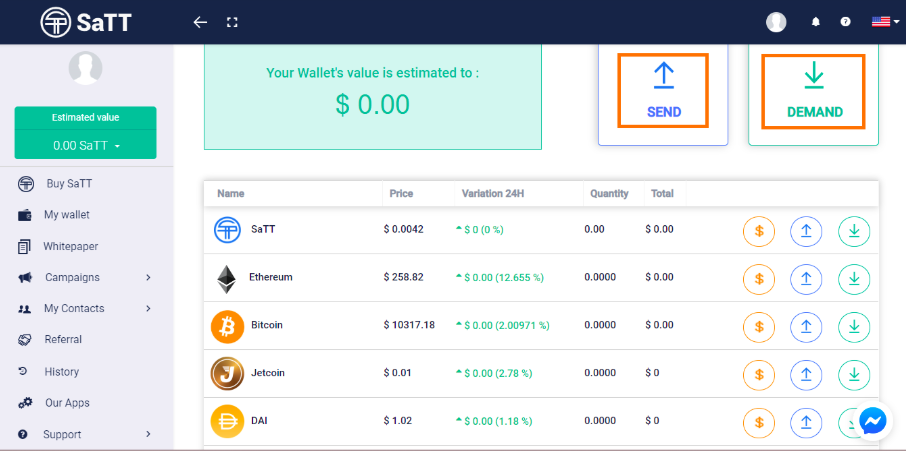The image size is (906, 451).
Task: Click the buy dollar icon for SaTT
Action: (x=759, y=231)
